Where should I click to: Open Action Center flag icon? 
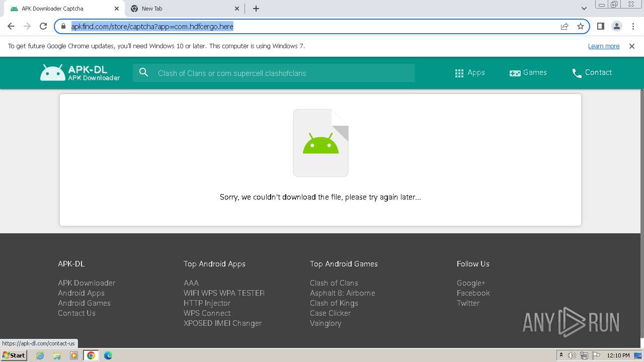pyautogui.click(x=596, y=355)
